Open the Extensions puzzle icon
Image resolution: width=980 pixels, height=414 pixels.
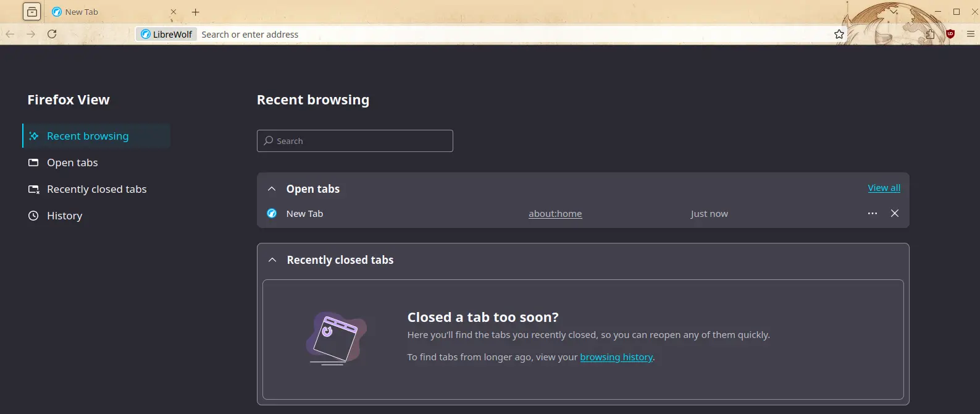point(930,34)
